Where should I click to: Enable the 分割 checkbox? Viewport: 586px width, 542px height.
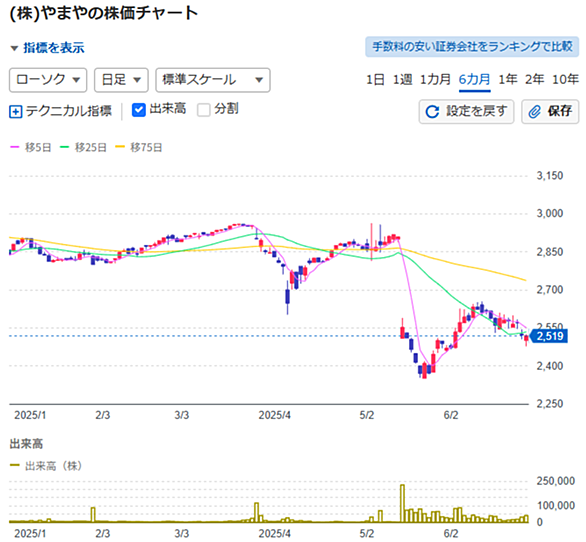(204, 110)
